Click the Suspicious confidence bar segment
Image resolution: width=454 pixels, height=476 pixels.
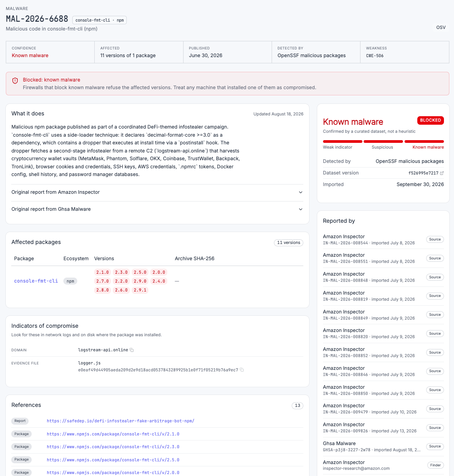383,141
